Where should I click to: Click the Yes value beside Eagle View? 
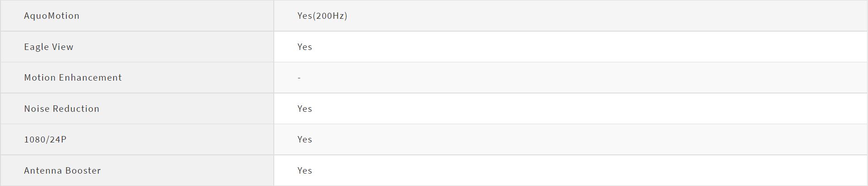pyautogui.click(x=304, y=47)
